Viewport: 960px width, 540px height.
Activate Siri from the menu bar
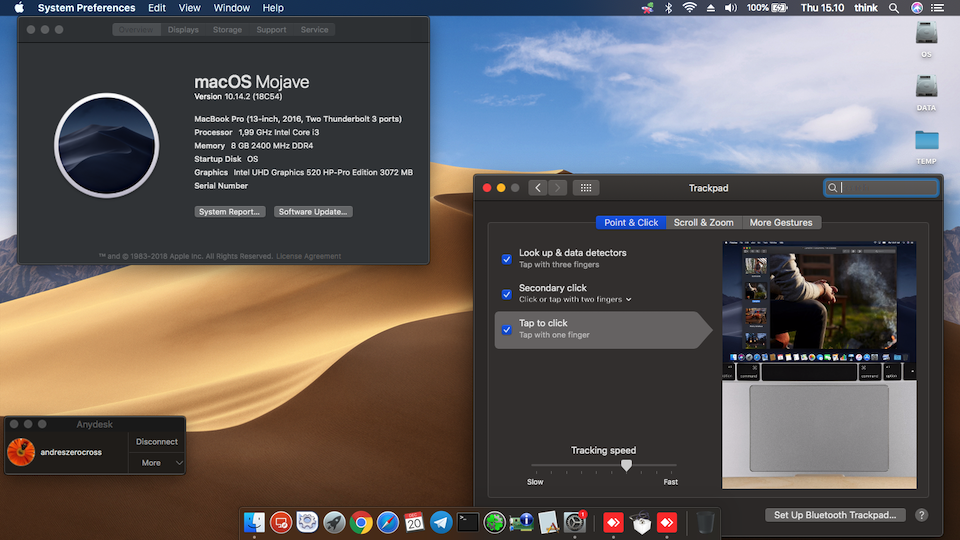(x=917, y=8)
